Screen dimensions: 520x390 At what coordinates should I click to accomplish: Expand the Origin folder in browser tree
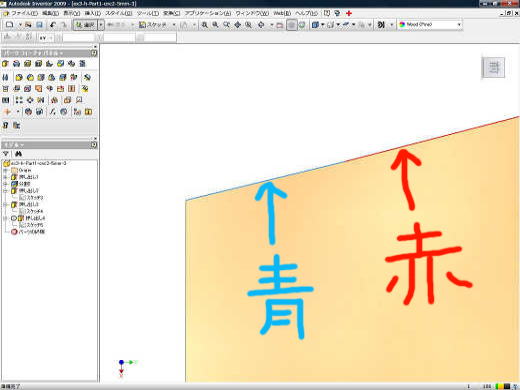[x=5, y=170]
